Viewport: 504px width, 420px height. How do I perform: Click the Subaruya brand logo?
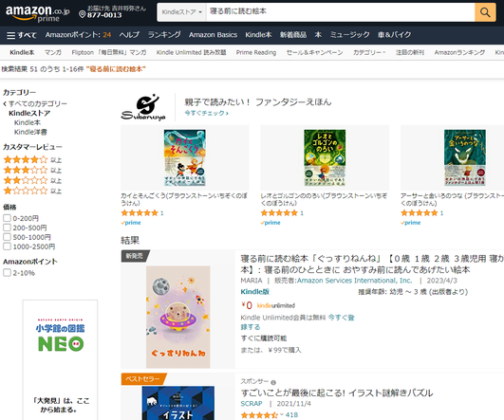point(143,107)
